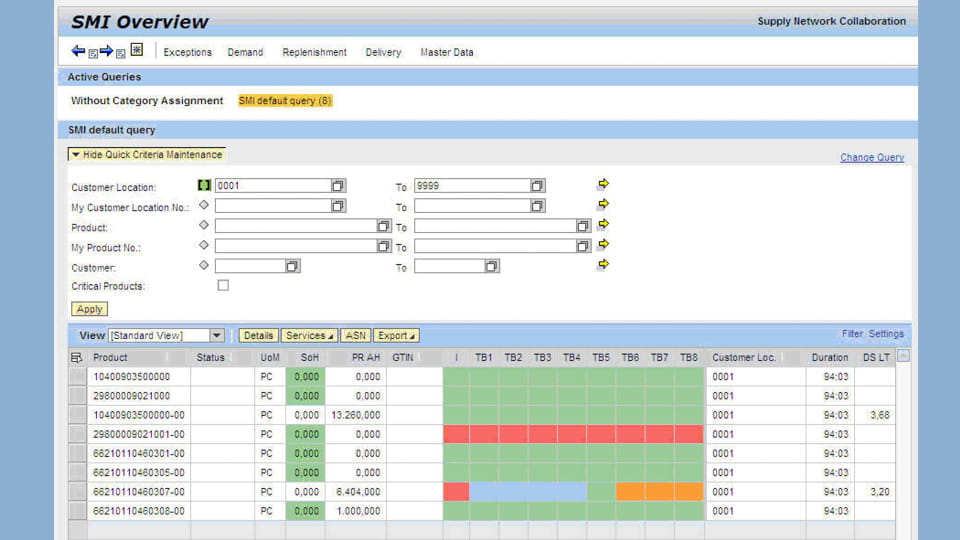The height and width of the screenshot is (540, 960).
Task: Open the forward history list icon
Action: tap(121, 54)
